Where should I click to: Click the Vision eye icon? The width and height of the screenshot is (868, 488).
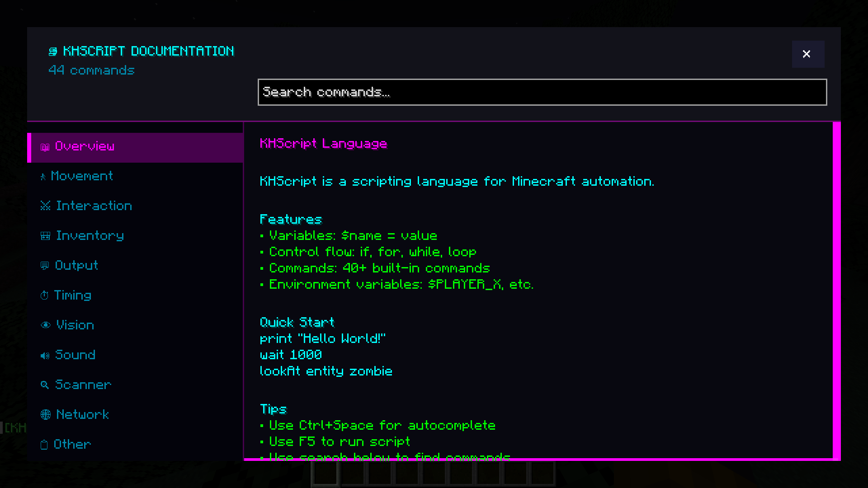[45, 325]
